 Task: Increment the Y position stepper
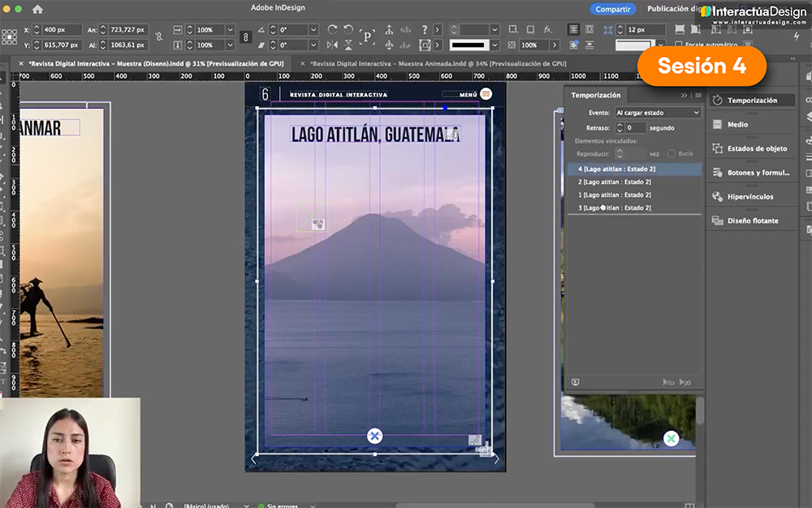click(37, 42)
